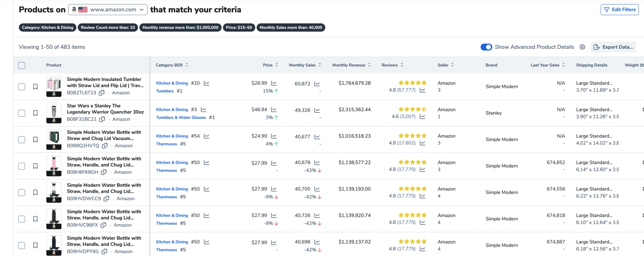Check the Star Wars x Stanley row

22,113
